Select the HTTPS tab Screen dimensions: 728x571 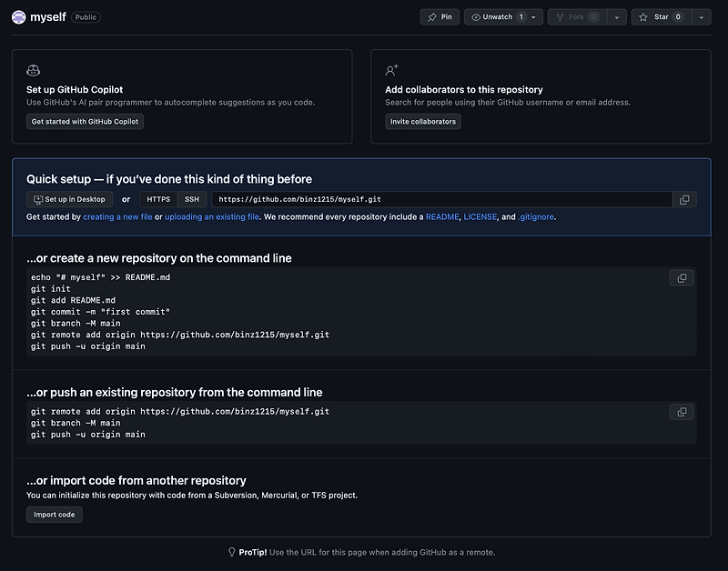(x=158, y=199)
